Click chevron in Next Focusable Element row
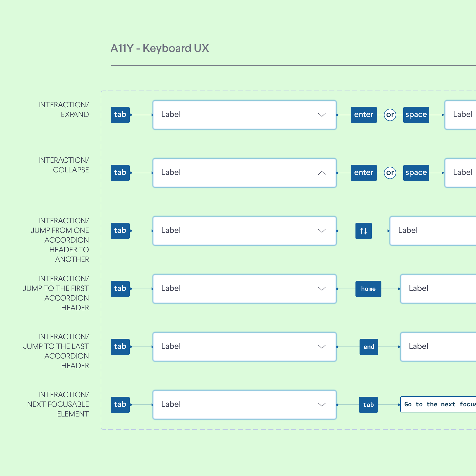 point(322,405)
